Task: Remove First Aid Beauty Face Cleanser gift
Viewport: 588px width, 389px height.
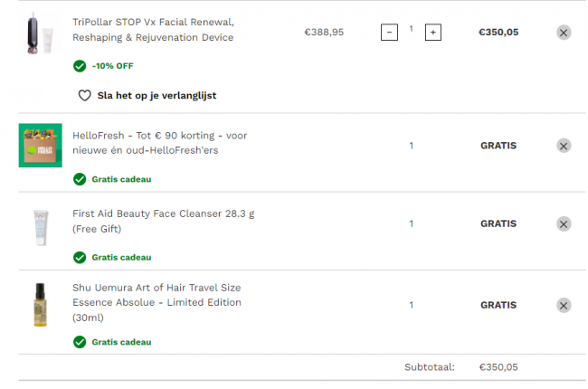Action: 564,223
